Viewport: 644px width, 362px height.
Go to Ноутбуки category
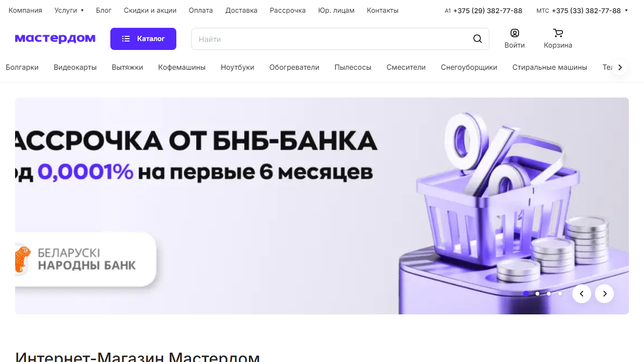(x=238, y=67)
